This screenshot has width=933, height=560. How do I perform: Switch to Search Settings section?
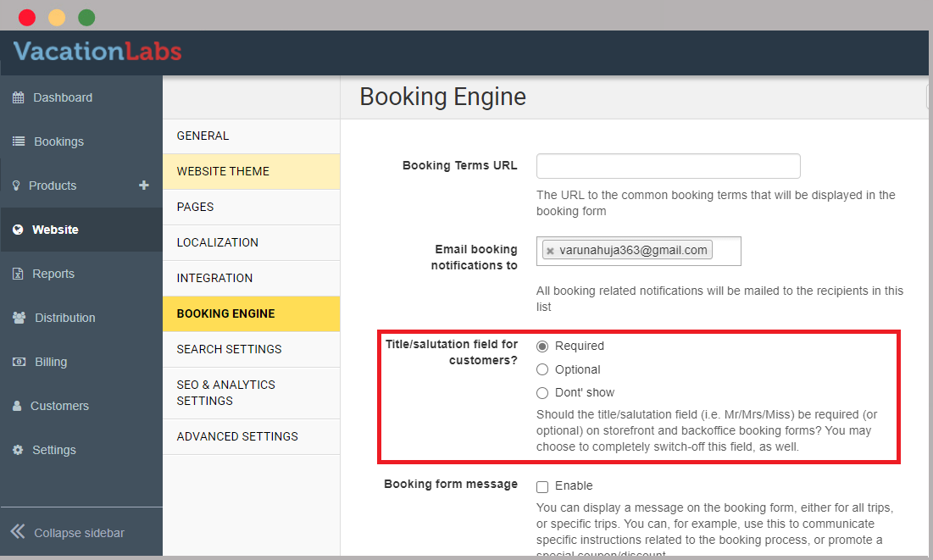pyautogui.click(x=229, y=349)
